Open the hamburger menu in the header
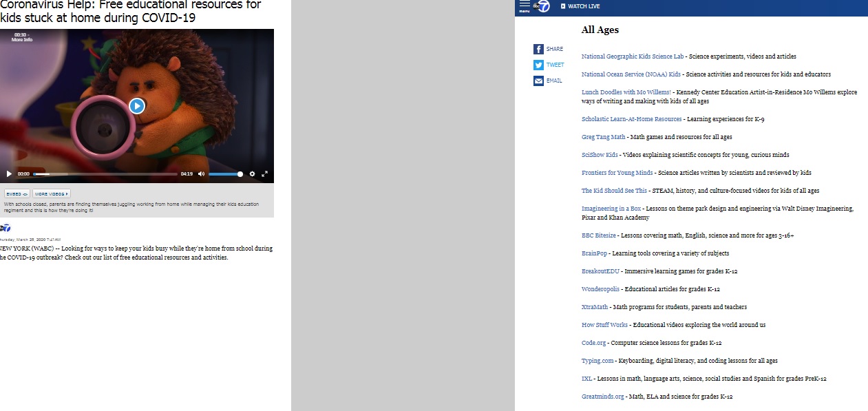 coord(525,6)
